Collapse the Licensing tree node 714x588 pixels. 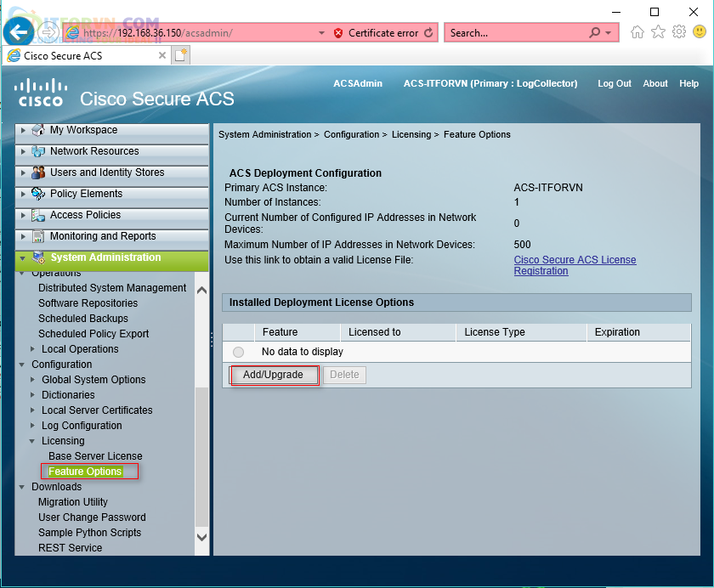pyautogui.click(x=33, y=441)
